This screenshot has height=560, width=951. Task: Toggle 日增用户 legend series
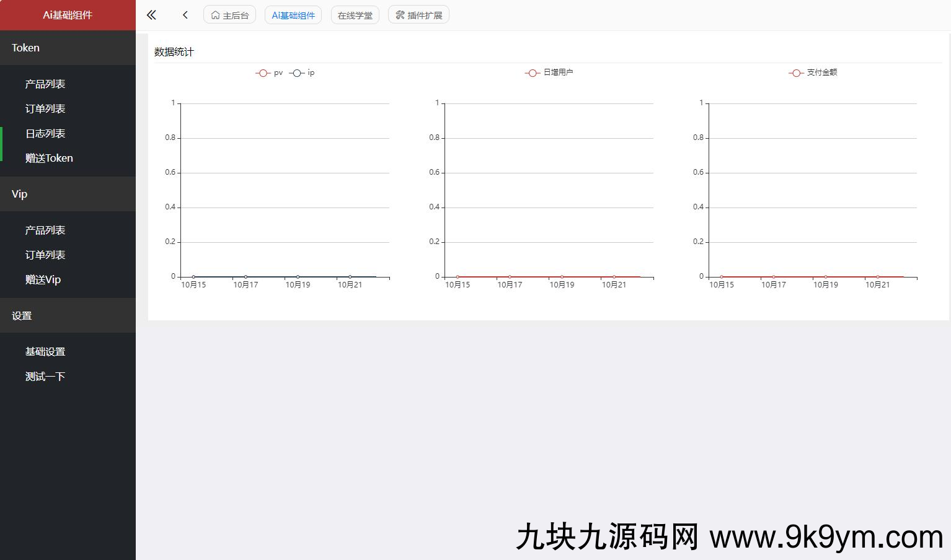(549, 72)
